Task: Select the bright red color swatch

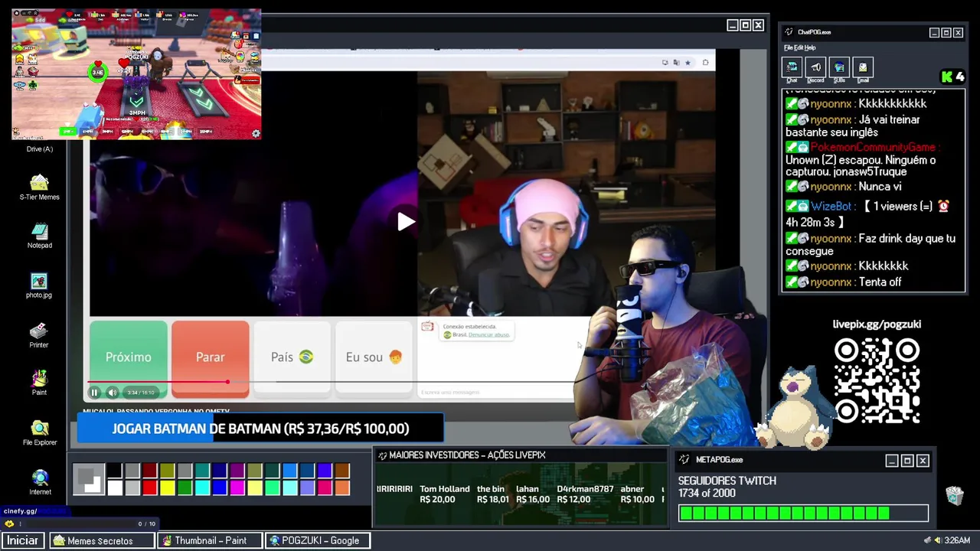Action: coord(149,487)
